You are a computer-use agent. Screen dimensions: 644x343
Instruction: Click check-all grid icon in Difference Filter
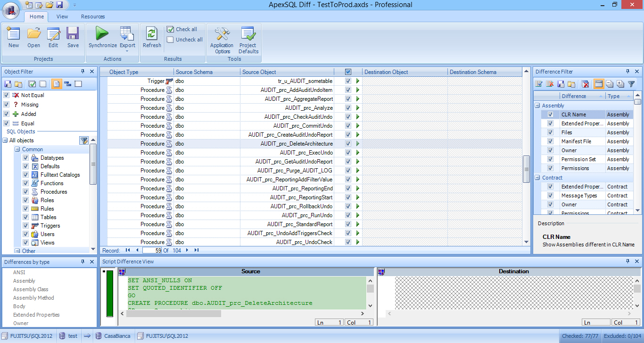click(x=539, y=84)
